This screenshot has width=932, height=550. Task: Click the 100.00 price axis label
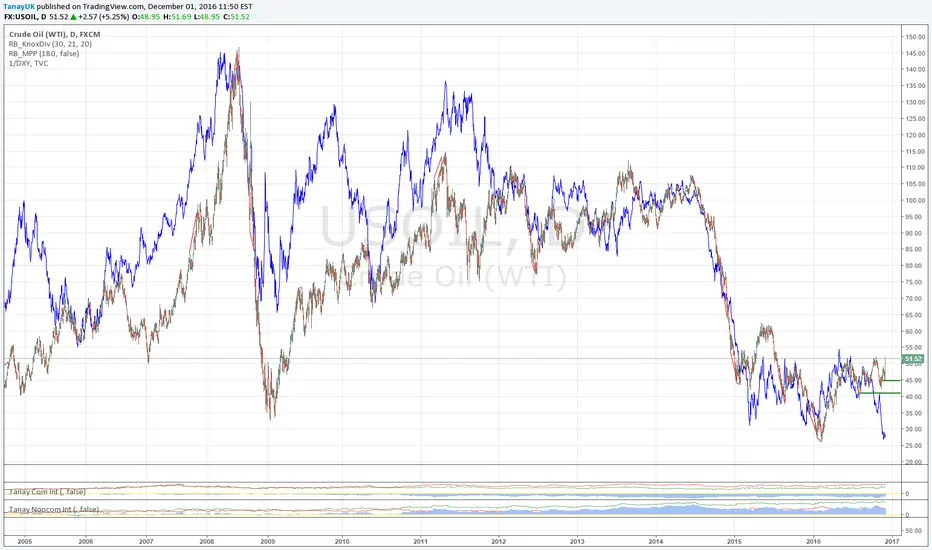[x=915, y=200]
